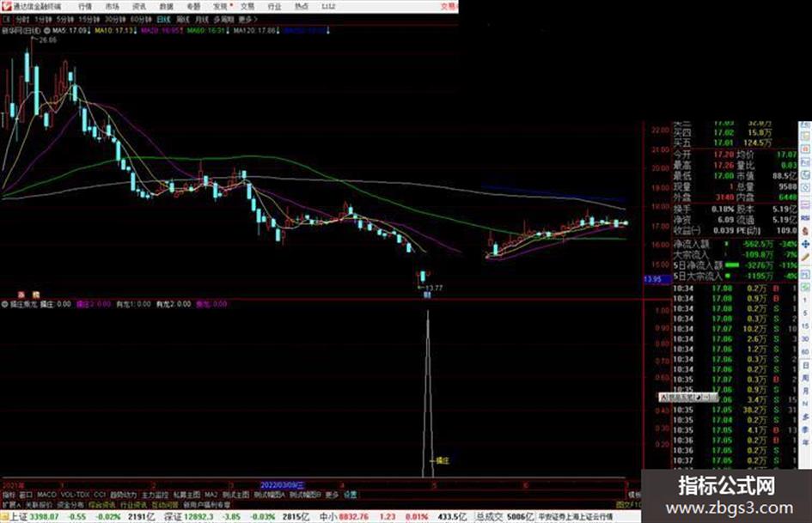Select the 周线 period tab
The width and height of the screenshot is (812, 523).
[183, 20]
